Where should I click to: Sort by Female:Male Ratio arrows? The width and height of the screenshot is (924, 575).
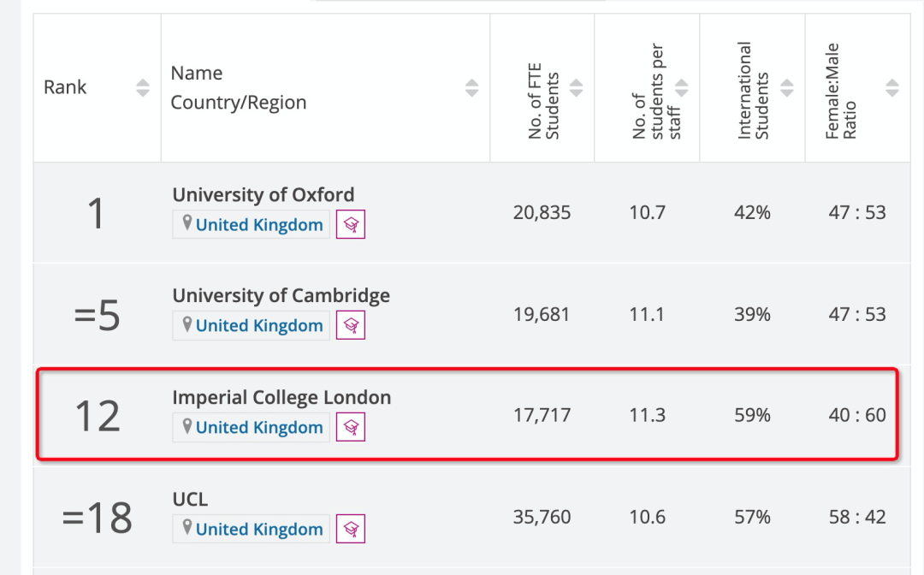[892, 88]
